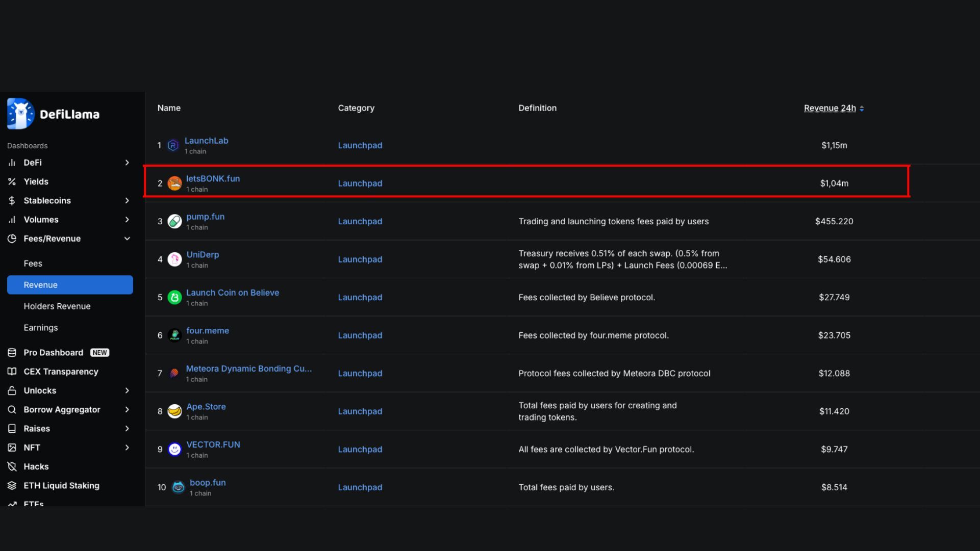Click Launchpad category in LaunchLab row
The height and width of the screenshot is (551, 980).
click(360, 145)
